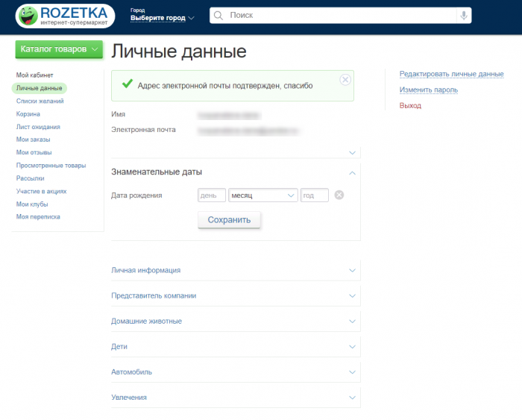Clear the birth date fields

[x=339, y=195]
